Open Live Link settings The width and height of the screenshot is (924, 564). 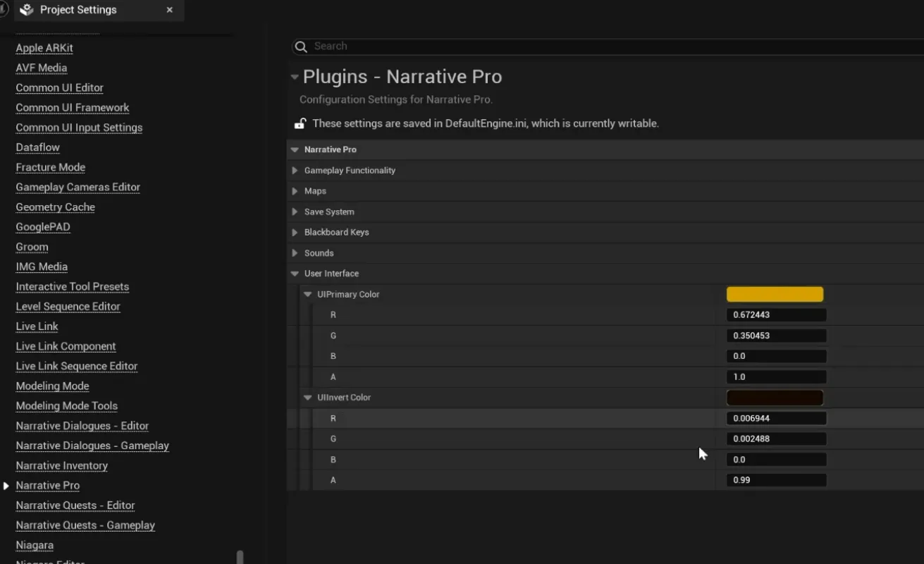pos(37,326)
